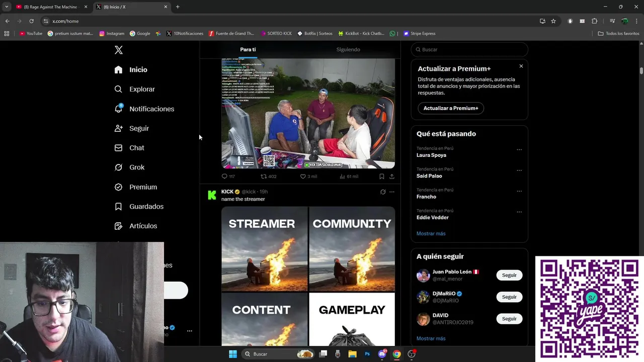Open the Todos los favoritos folder
The width and height of the screenshot is (644, 362).
(618, 33)
